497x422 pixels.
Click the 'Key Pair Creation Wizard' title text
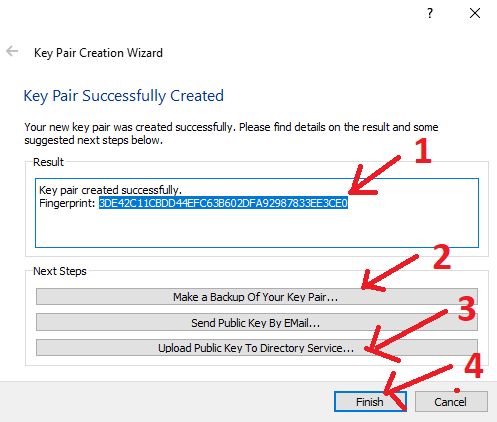pyautogui.click(x=98, y=53)
